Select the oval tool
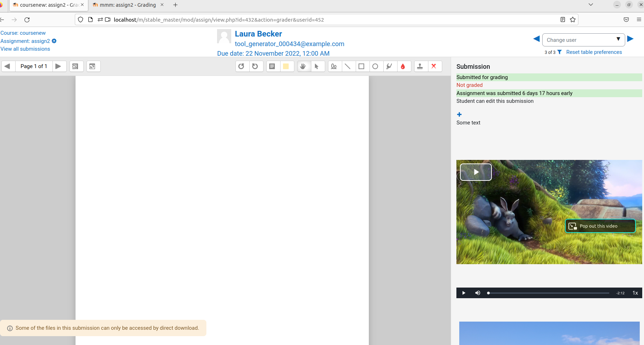Screen dimensions: 644x345 coord(376,66)
